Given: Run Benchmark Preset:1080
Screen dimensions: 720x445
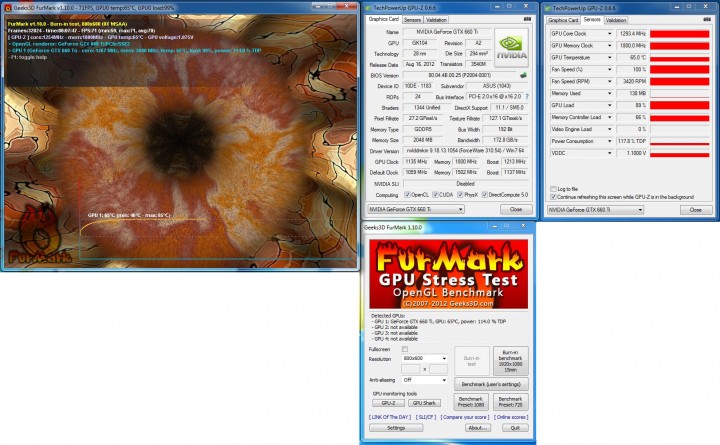Looking at the screenshot, I should 471,402.
